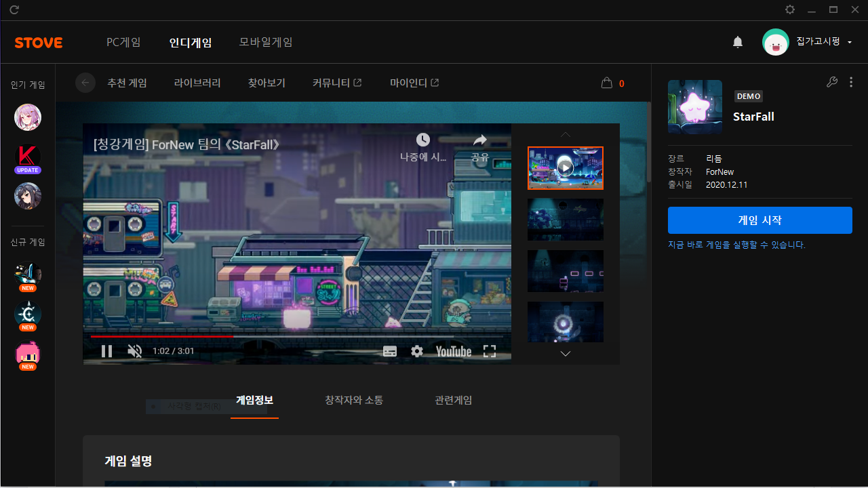Screen dimensions: 868x488
Task: Click the cart count 0
Action: click(622, 83)
